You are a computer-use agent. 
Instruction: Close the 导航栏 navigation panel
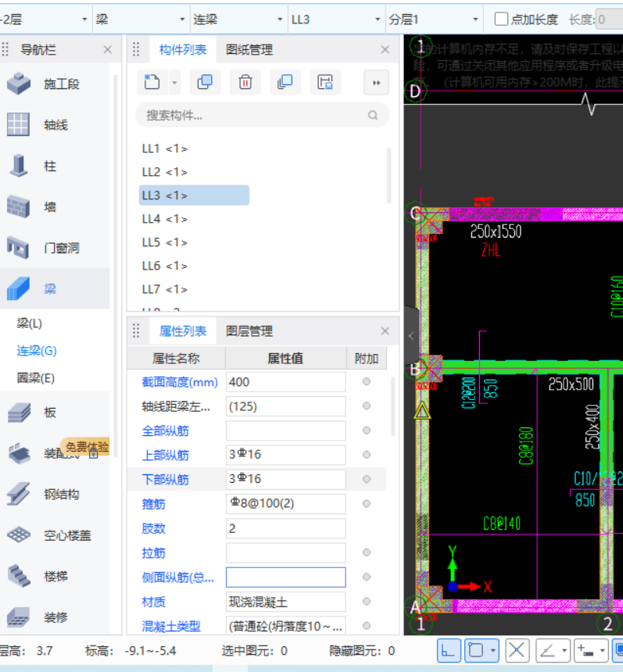click(x=108, y=50)
